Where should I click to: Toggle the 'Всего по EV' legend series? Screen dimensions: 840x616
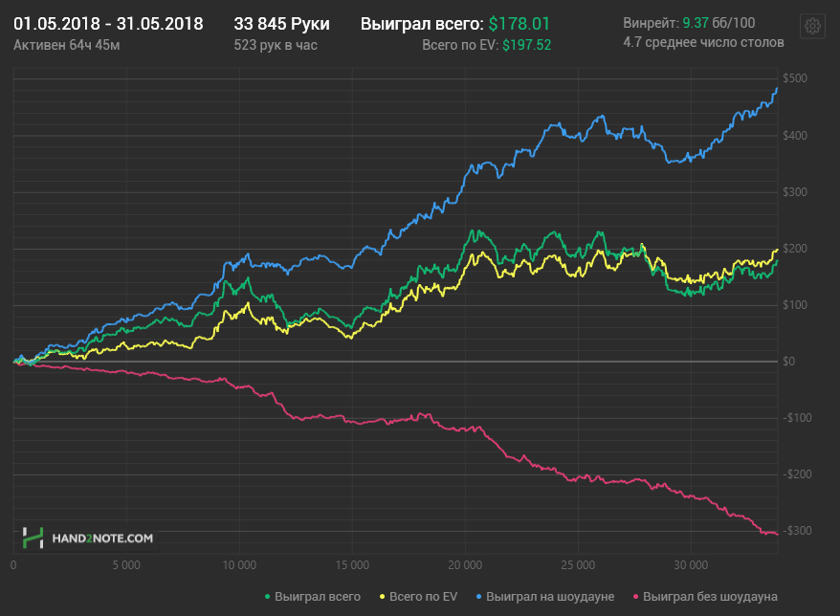click(x=418, y=597)
